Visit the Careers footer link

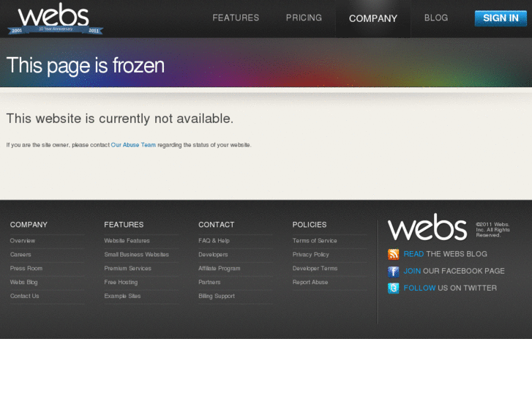pyautogui.click(x=20, y=255)
